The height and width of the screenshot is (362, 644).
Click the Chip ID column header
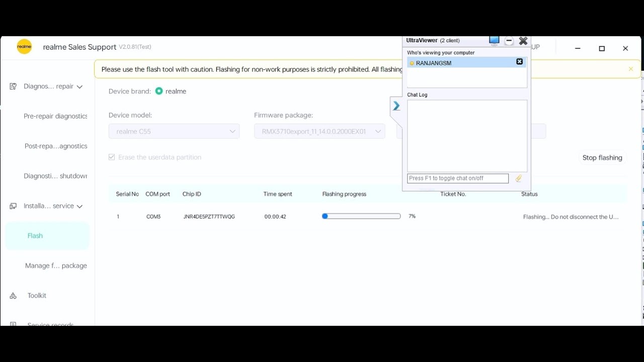tap(192, 194)
